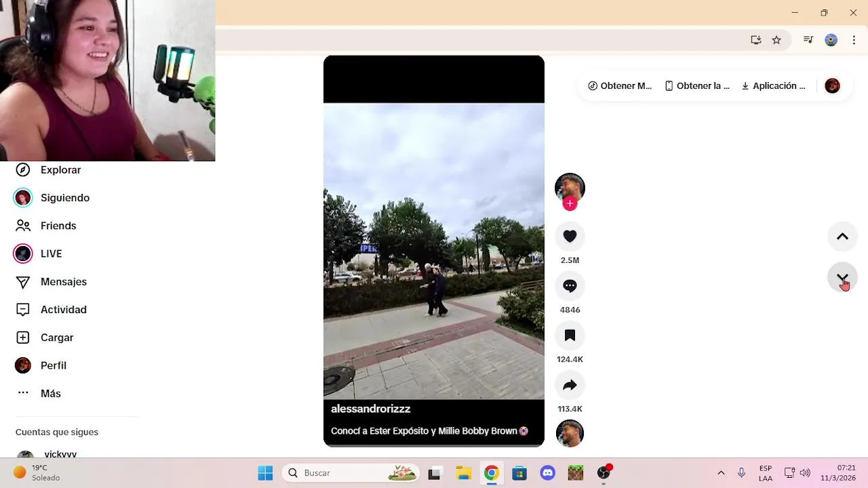Open the OBS icon in the taskbar
Viewport: 868px width, 488px height.
[604, 473]
